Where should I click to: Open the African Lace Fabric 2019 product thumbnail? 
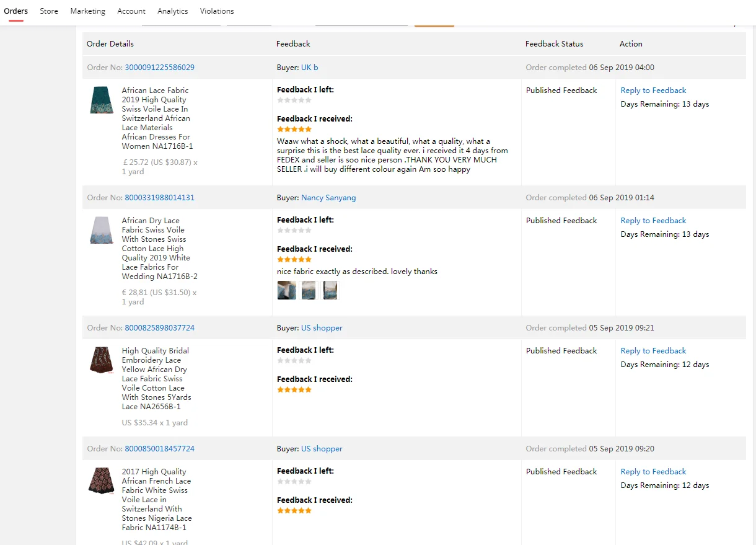click(102, 100)
